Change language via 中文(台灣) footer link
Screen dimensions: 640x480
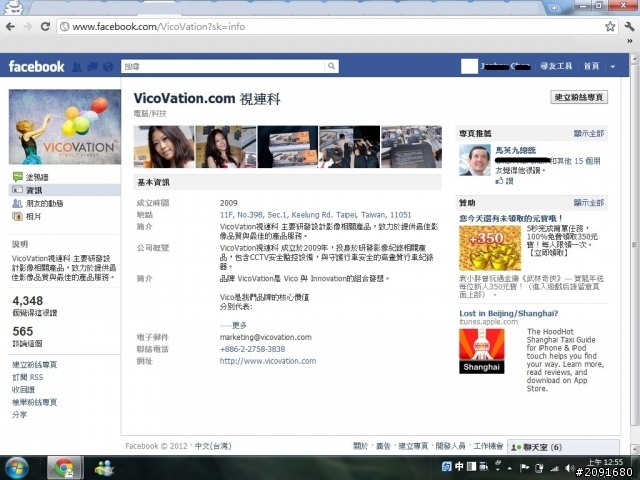[213, 446]
